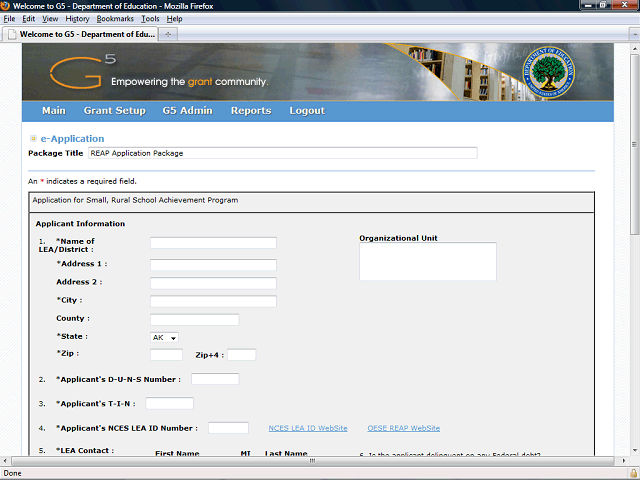Click the City input field
The width and height of the screenshot is (640, 480).
point(213,301)
